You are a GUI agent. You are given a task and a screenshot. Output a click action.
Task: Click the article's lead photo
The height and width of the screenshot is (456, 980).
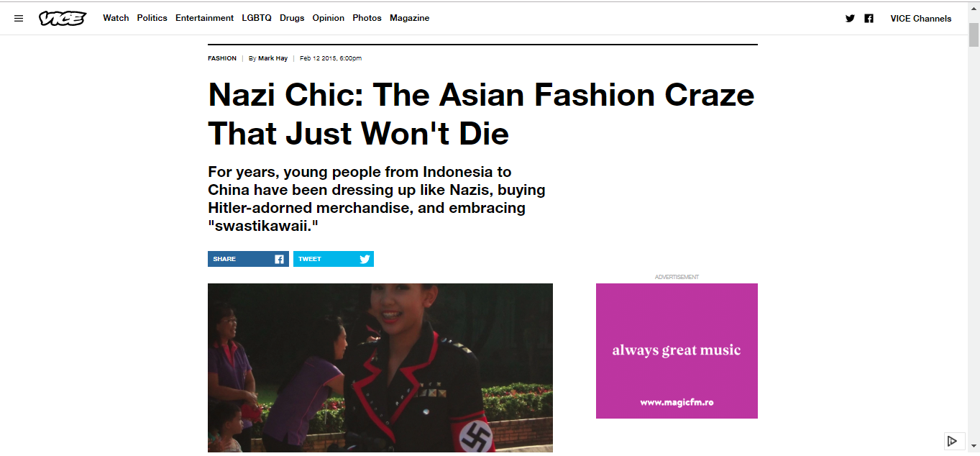pyautogui.click(x=380, y=368)
